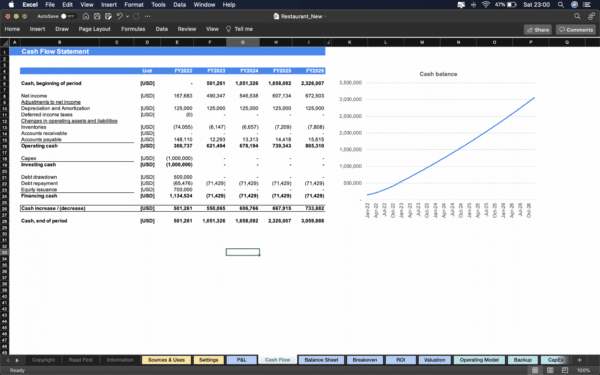The height and width of the screenshot is (375, 600).
Task: Switch to Operating Model sheet tab
Action: click(x=479, y=360)
